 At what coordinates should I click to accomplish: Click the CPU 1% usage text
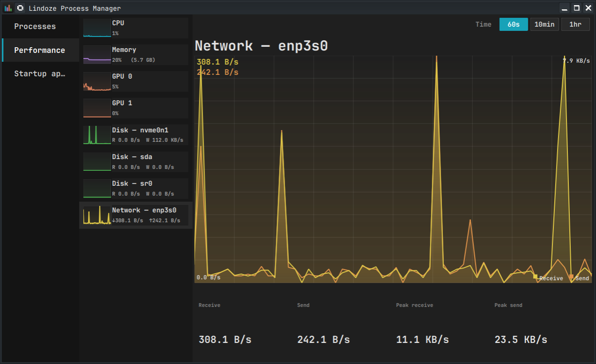pyautogui.click(x=115, y=33)
